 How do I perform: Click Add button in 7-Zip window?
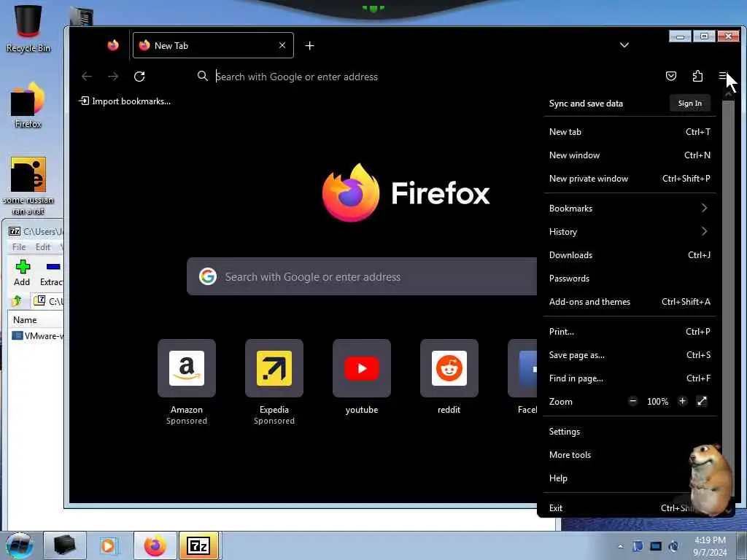click(22, 273)
